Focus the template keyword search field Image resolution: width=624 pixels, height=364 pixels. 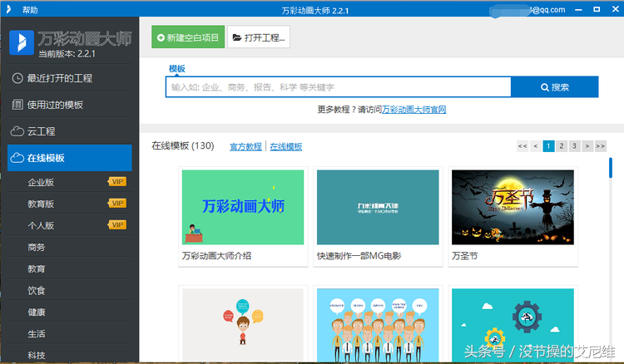(339, 87)
